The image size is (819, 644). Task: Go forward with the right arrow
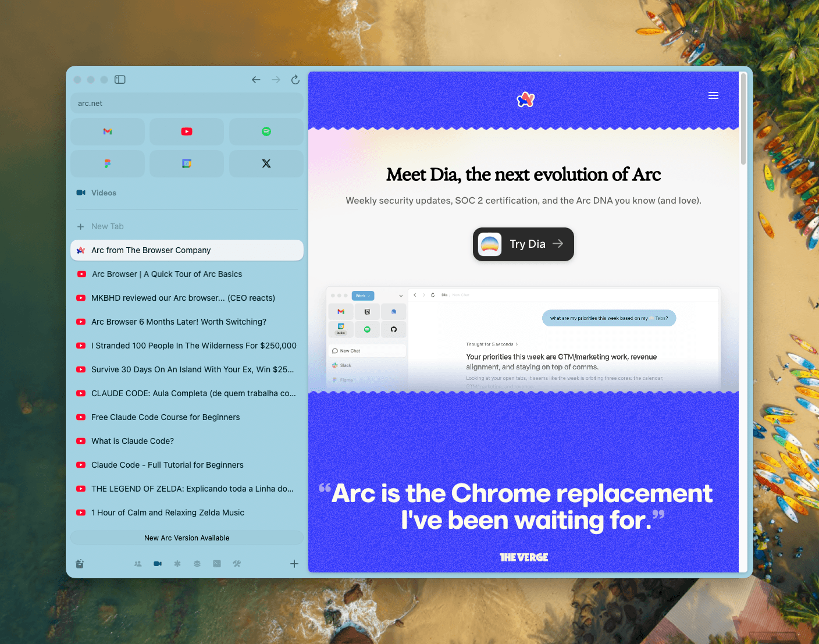point(276,80)
